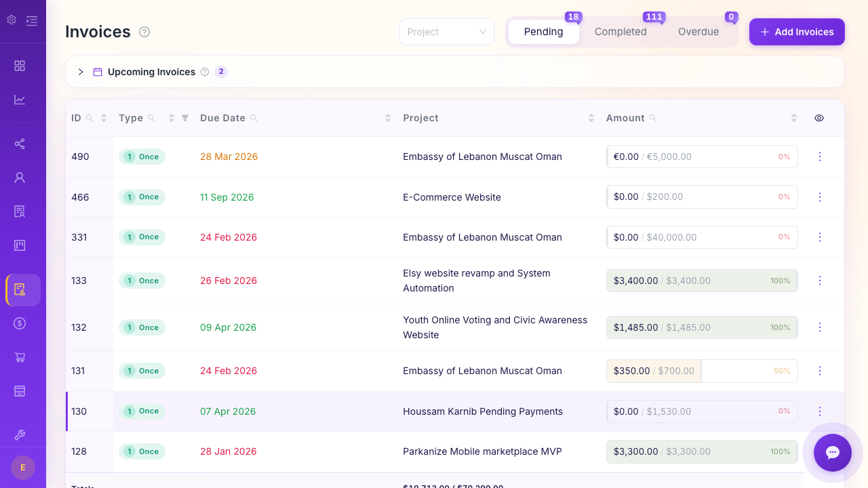Image resolution: width=868 pixels, height=488 pixels.
Task: Select the Projects board icon in sidebar
Action: point(20,245)
